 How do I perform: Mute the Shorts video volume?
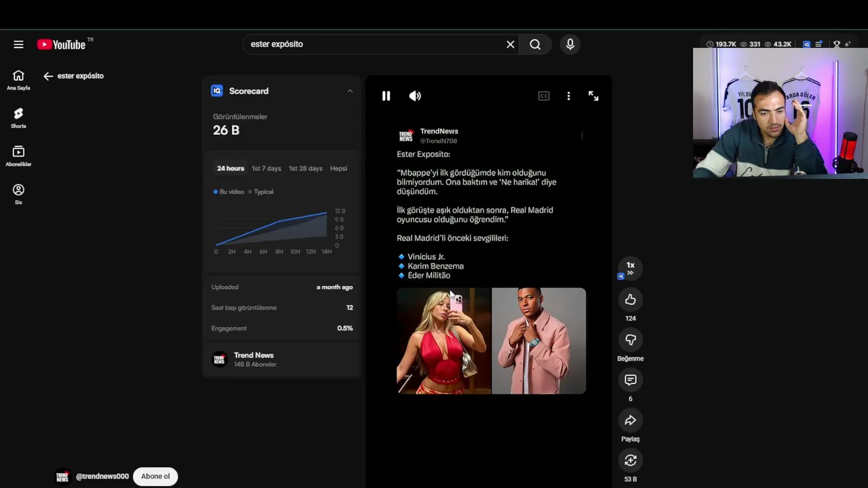[x=415, y=96]
